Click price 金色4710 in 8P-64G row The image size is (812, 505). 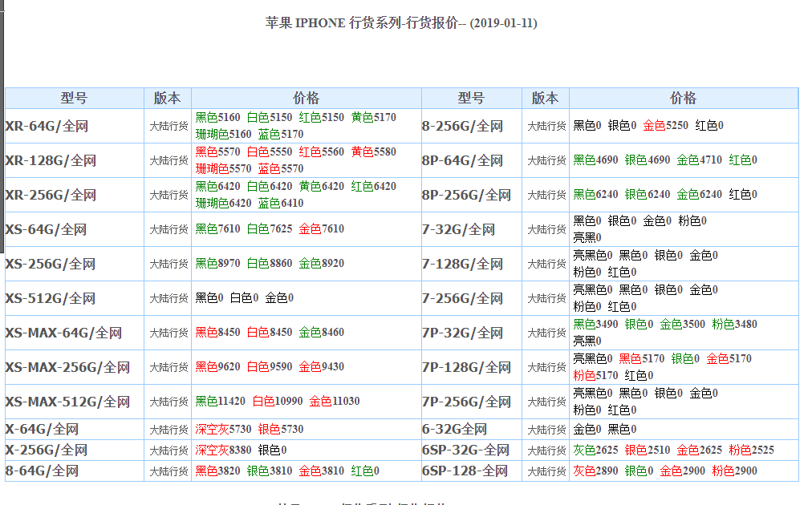pos(700,160)
